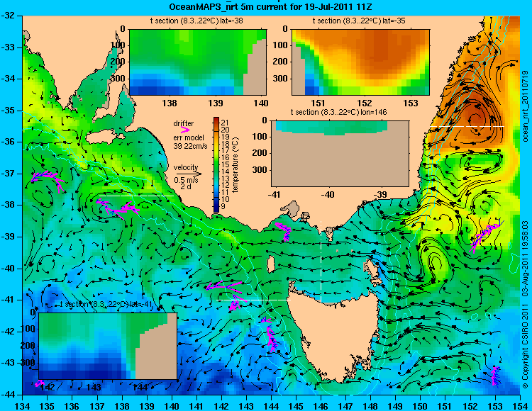Click the '139' tick under the lat=-38 section
Screen dimensions: 532x411
click(x=216, y=103)
